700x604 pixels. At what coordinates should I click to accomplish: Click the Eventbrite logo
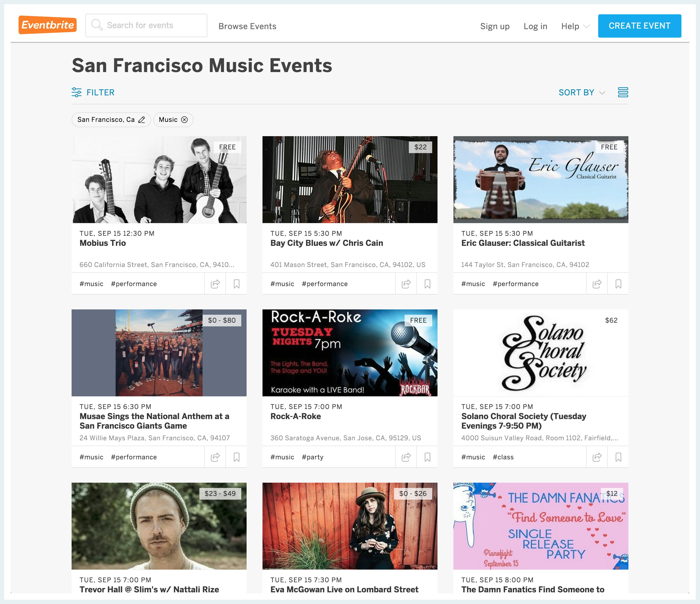[x=48, y=25]
